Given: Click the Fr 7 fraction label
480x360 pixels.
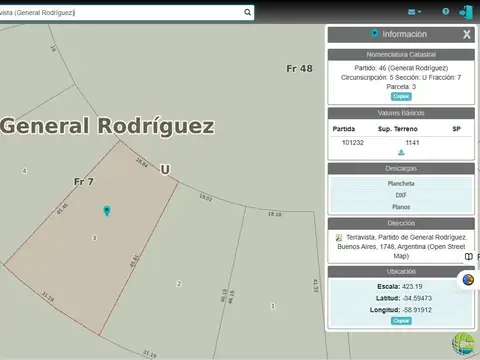Looking at the screenshot, I should [x=84, y=182].
